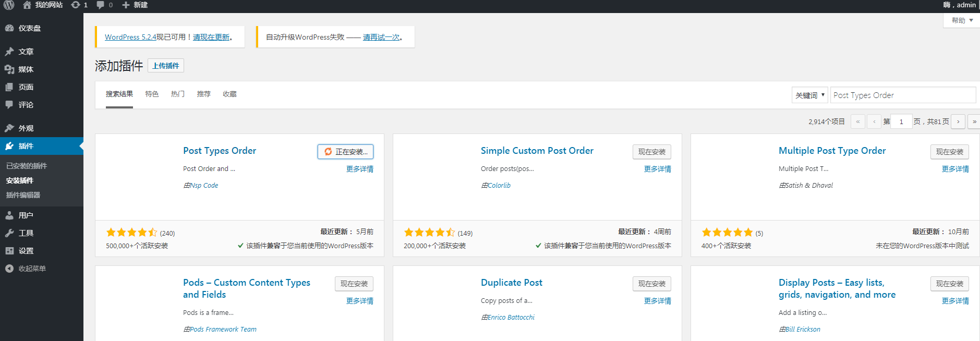Click the current page number field

click(901, 121)
